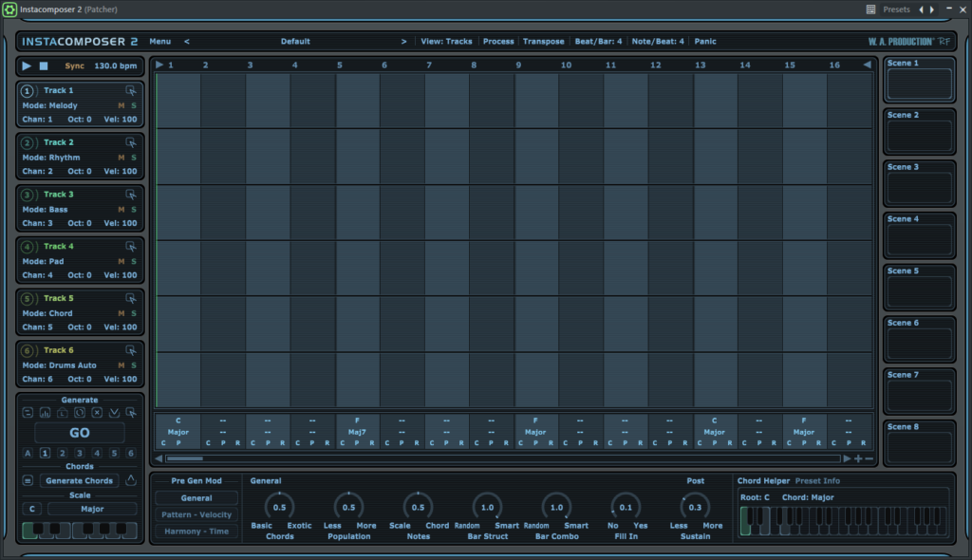
Task: Open the Note/Beat: 4 setting
Action: click(x=658, y=42)
